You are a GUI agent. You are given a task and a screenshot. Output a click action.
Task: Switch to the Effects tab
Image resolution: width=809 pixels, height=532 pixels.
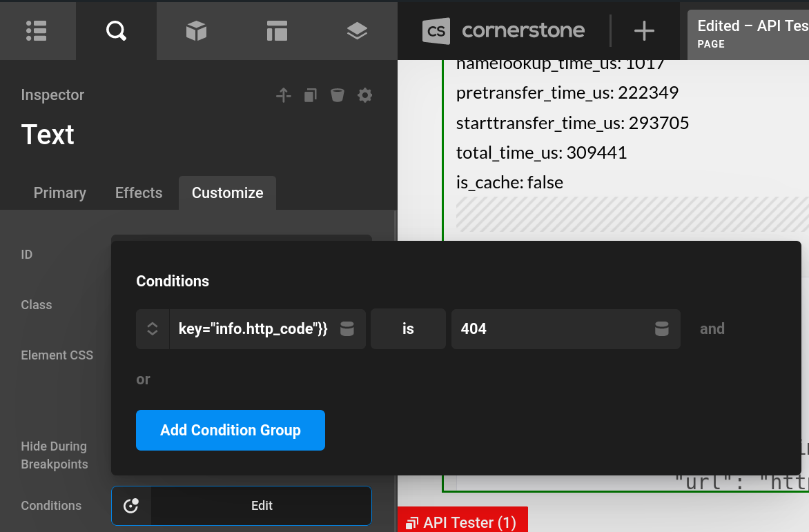pyautogui.click(x=138, y=193)
